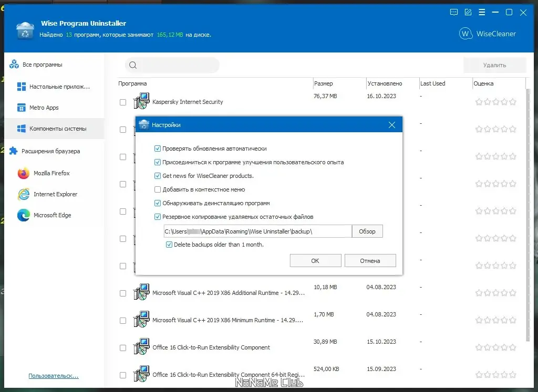Toggle Резервное копирование удаляемых остаточных файлов
Image resolution: width=538 pixels, height=392 pixels.
tap(158, 217)
